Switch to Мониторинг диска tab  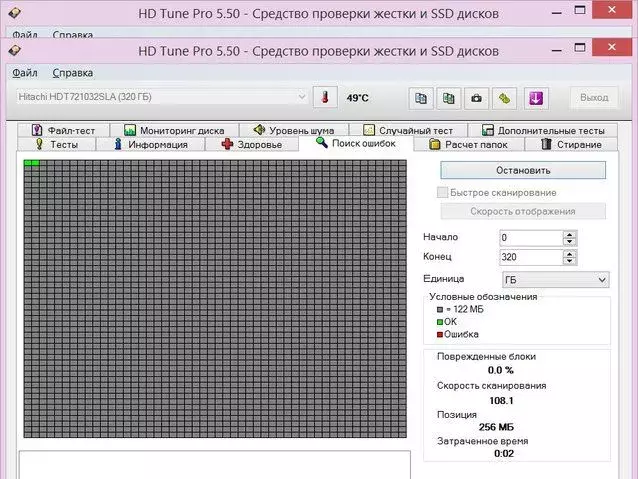[174, 130]
